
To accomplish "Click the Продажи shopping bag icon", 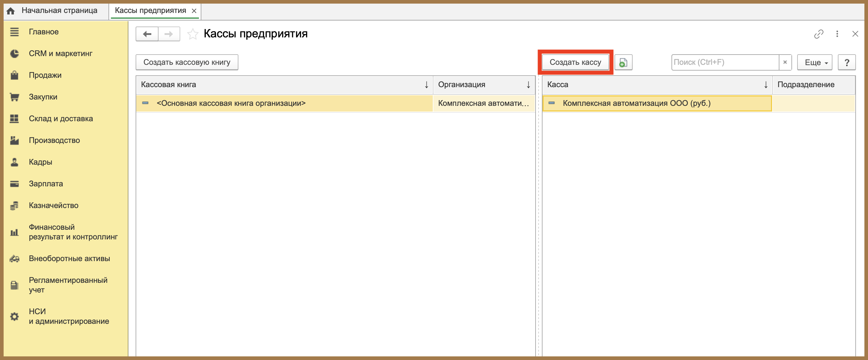I will [14, 75].
